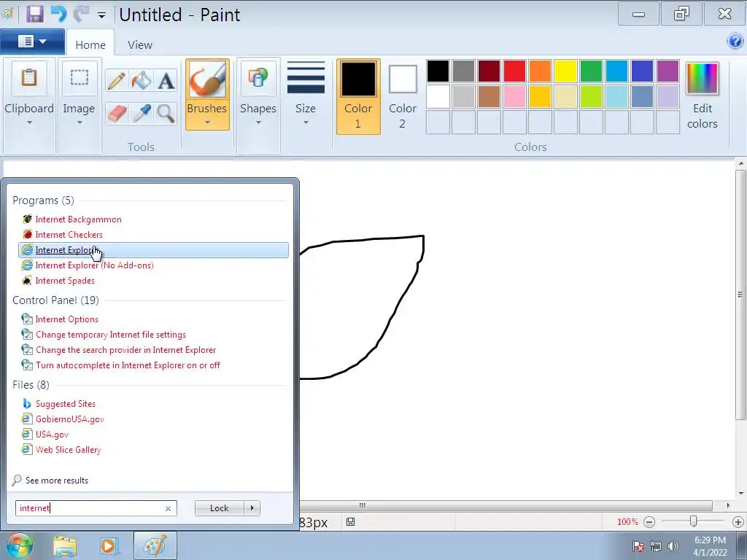Open Internet Checkers

pos(69,235)
